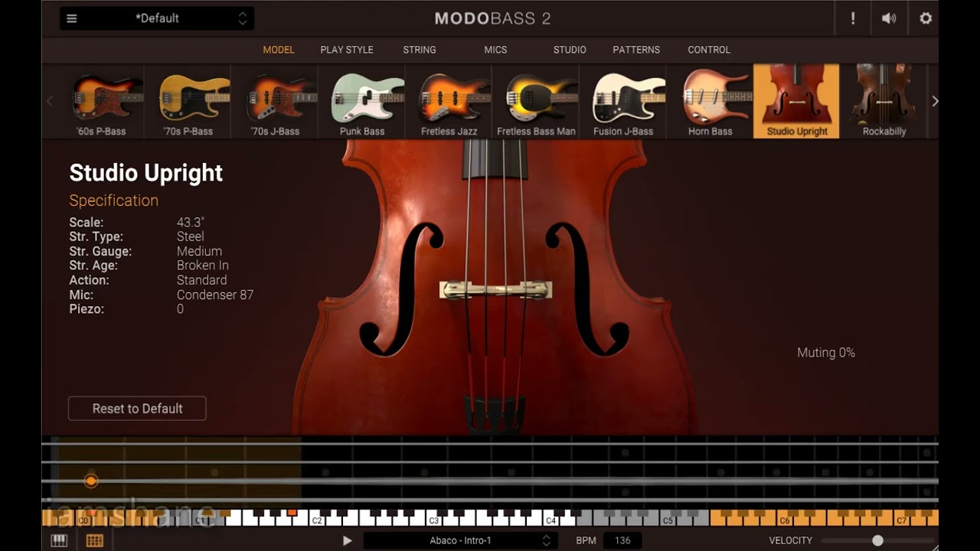Select the Horn Bass model
The height and width of the screenshot is (551, 980).
coord(710,101)
